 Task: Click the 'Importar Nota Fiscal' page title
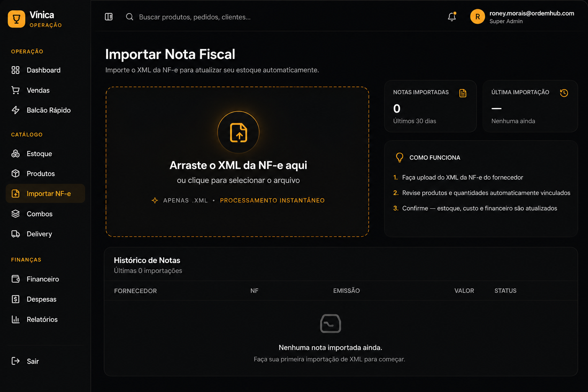pos(170,54)
